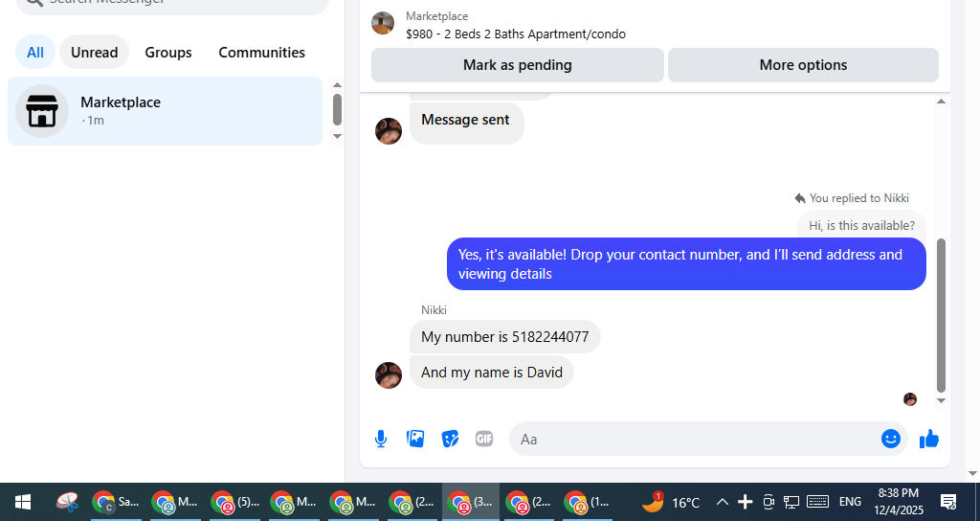Open the GIF picker icon

point(484,439)
